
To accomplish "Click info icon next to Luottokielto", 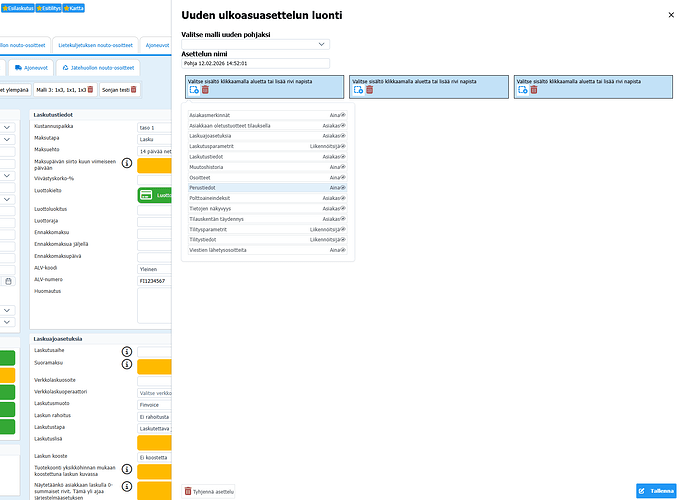I will [x=127, y=190].
